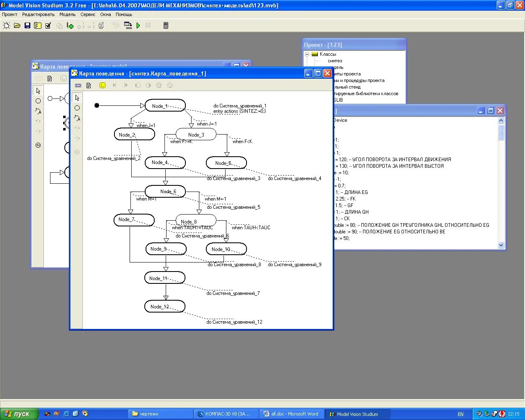Create a new project from main toolbar
Image resolution: width=525 pixels, height=420 pixels.
point(7,25)
